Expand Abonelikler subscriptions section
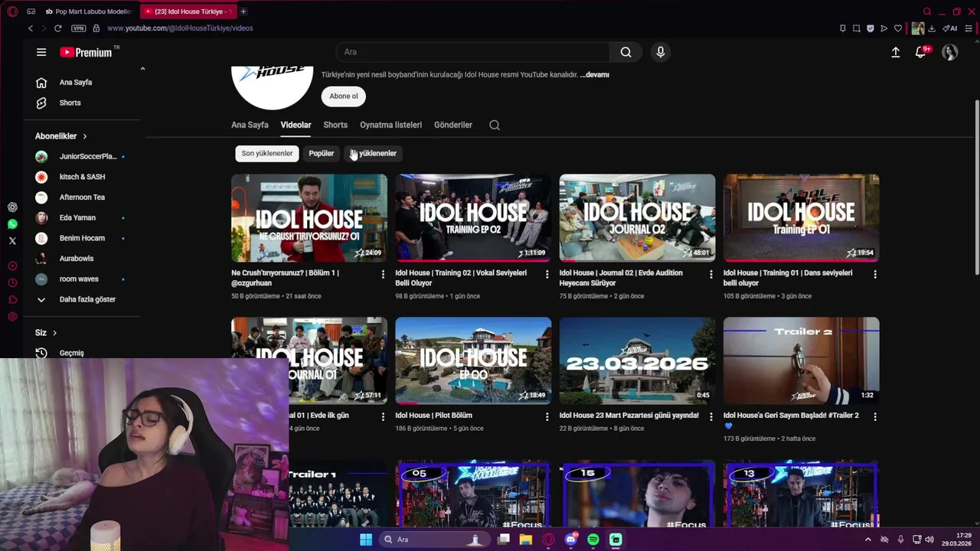980x551 pixels. point(61,136)
